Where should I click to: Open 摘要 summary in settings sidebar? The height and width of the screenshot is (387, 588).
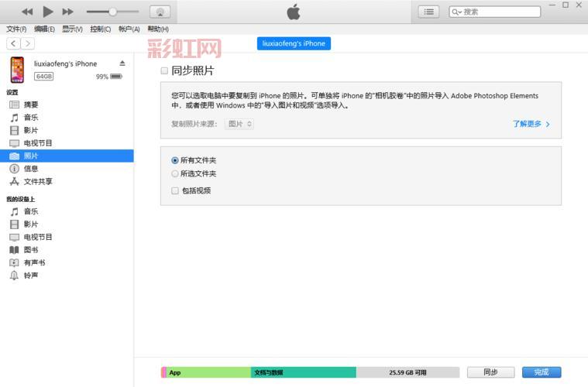point(67,104)
